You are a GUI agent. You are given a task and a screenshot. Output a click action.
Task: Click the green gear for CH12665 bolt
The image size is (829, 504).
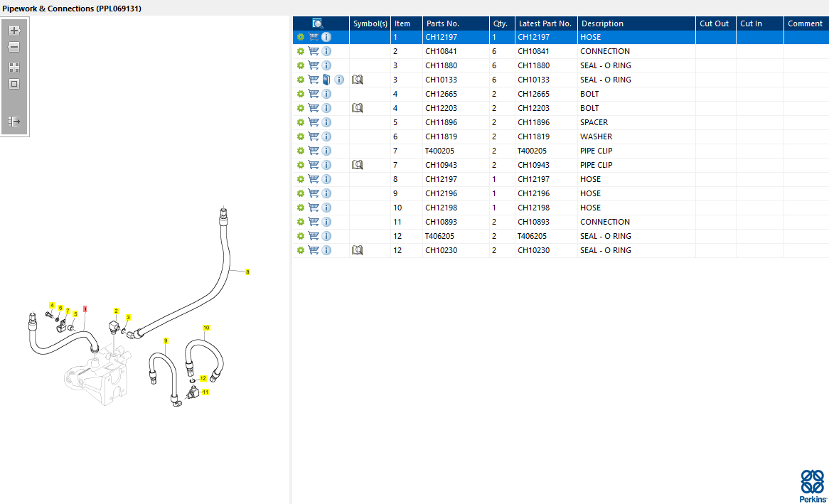tap(300, 94)
